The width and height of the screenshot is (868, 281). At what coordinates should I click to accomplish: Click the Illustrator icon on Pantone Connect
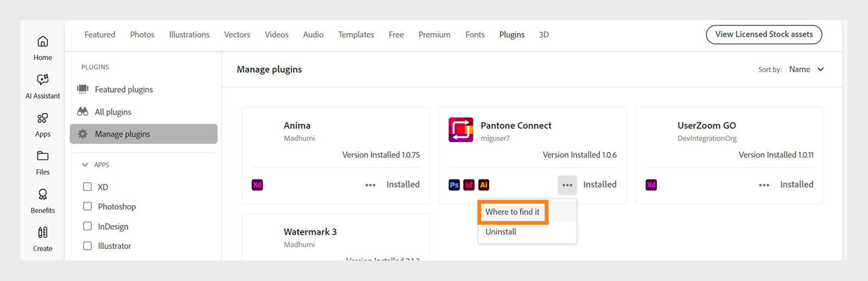(x=484, y=185)
